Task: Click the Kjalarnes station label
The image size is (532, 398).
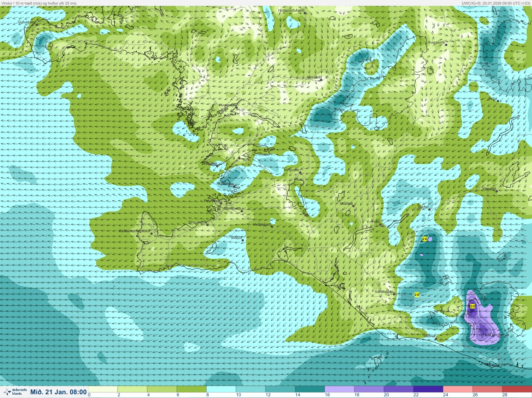Action: pos(226,183)
